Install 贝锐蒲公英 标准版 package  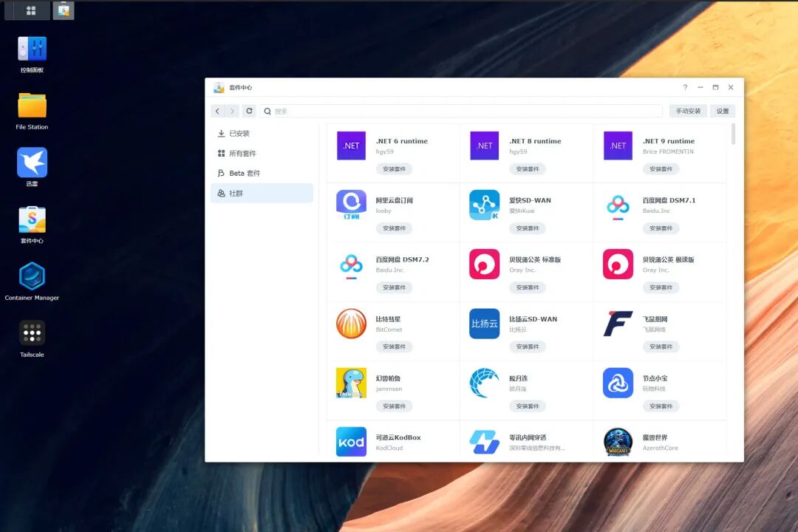pos(528,287)
